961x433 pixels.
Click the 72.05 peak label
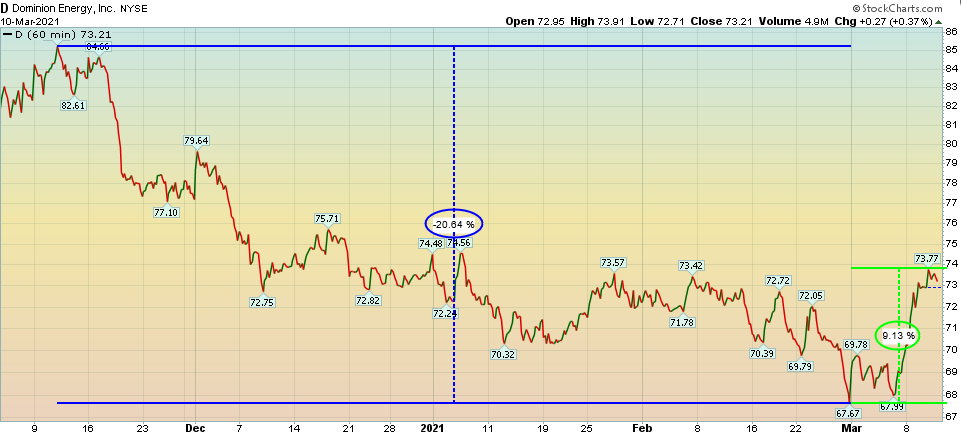point(811,296)
